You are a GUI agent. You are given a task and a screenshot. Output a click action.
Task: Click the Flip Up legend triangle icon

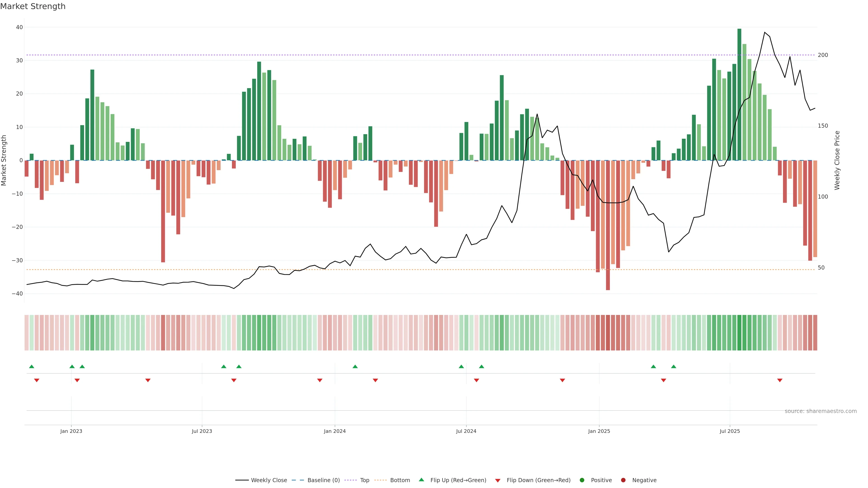coord(421,480)
